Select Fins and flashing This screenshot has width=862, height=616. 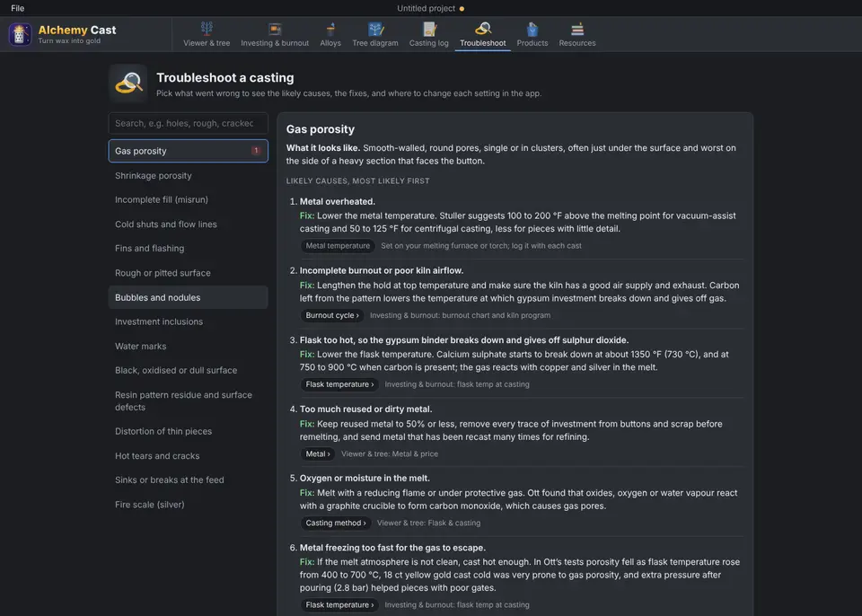tap(188, 248)
